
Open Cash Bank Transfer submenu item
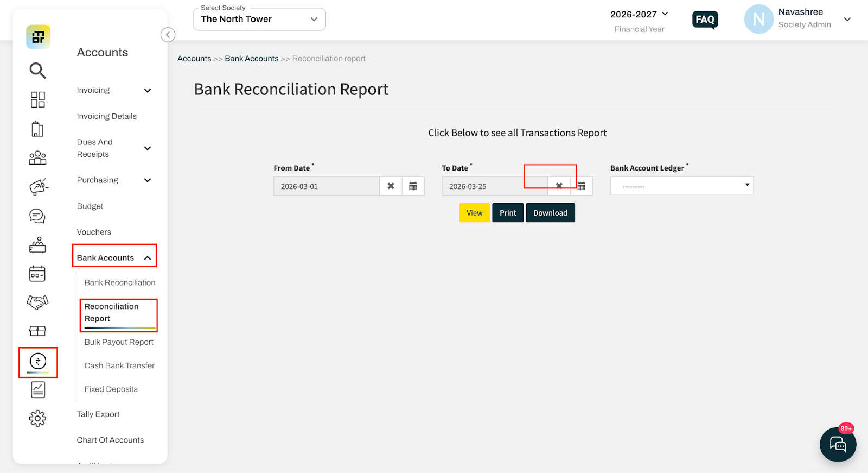tap(119, 365)
